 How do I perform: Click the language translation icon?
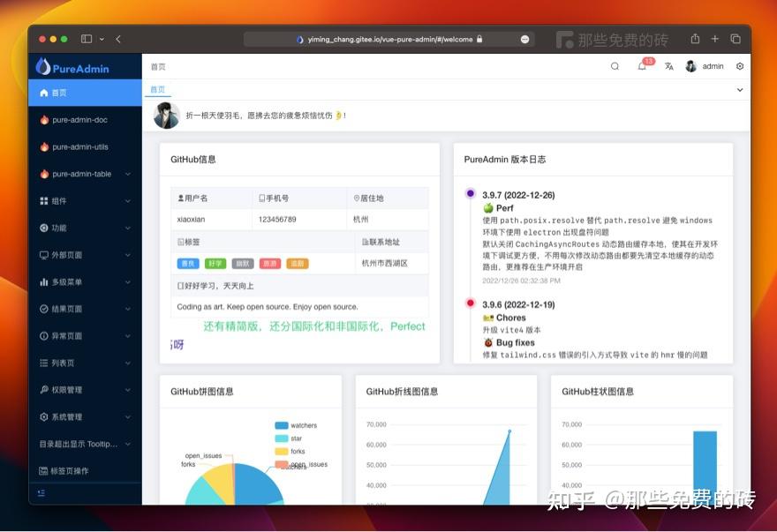click(x=669, y=66)
